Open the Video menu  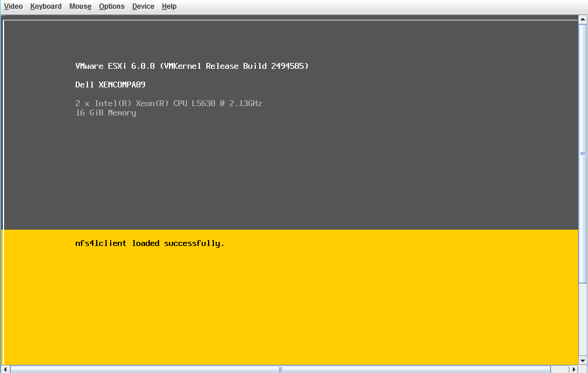click(x=13, y=6)
